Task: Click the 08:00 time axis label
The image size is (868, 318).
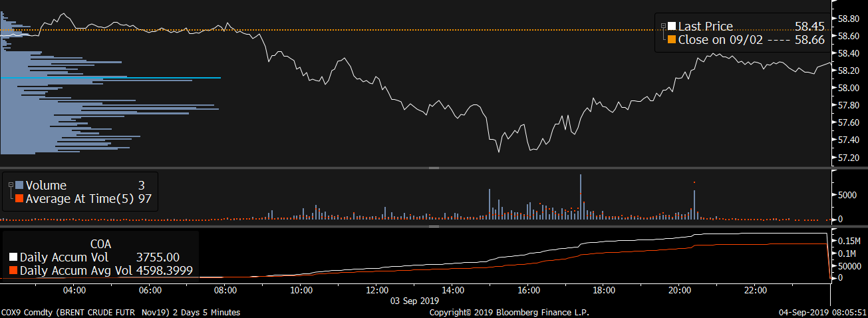Action: pos(225,290)
